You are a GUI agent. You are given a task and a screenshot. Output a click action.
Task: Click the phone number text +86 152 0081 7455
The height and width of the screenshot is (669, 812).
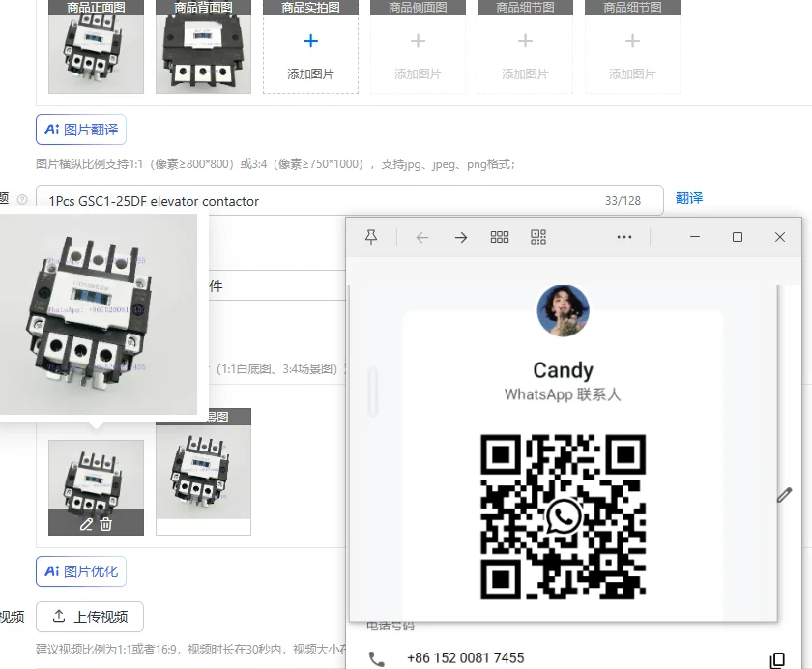[x=466, y=658]
